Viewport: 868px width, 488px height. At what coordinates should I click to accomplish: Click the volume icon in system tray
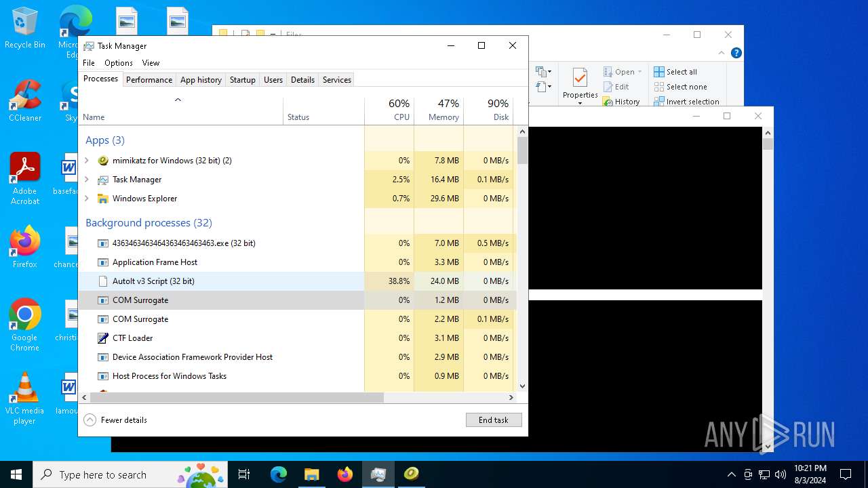coord(781,474)
